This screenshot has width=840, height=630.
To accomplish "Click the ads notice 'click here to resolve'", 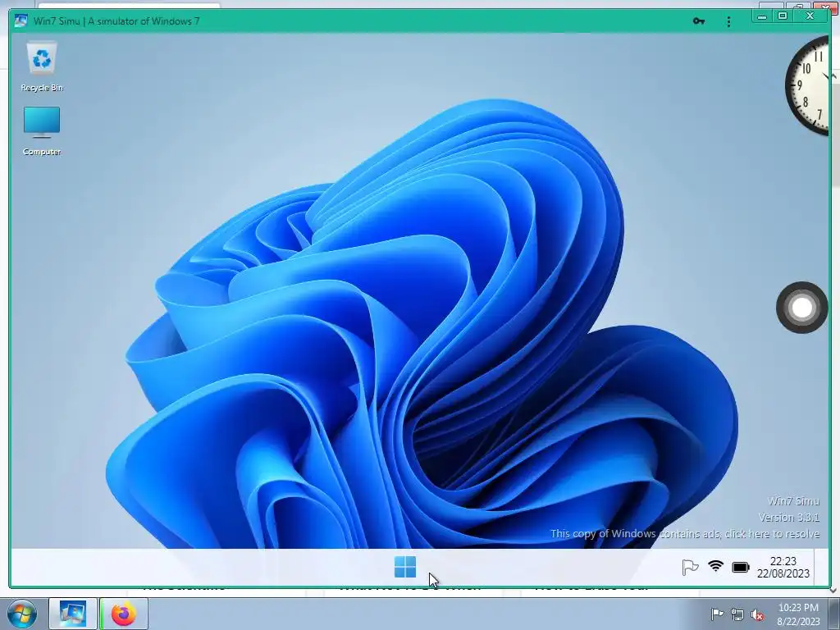I will (685, 533).
